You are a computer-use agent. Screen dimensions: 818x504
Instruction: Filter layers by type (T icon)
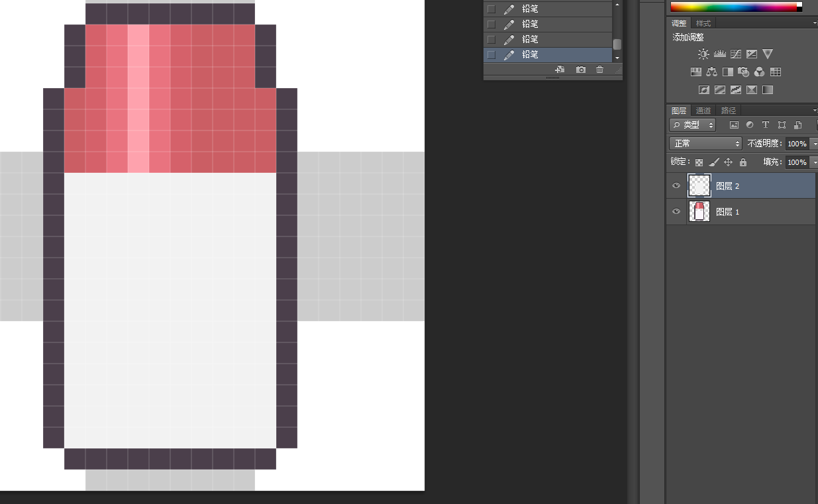(x=766, y=125)
